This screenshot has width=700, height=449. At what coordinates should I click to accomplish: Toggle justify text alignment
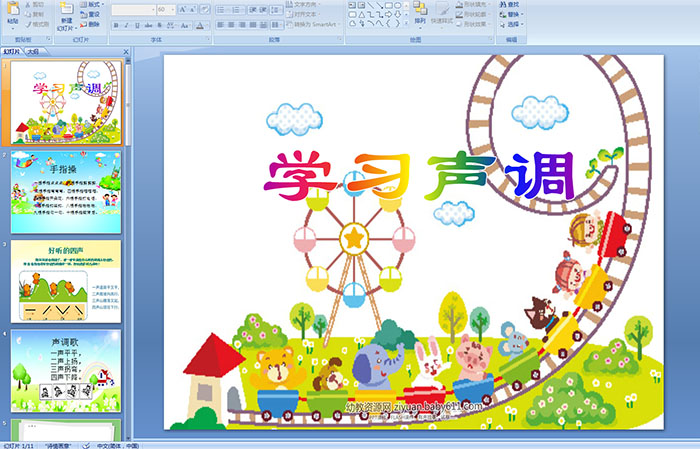click(x=253, y=25)
